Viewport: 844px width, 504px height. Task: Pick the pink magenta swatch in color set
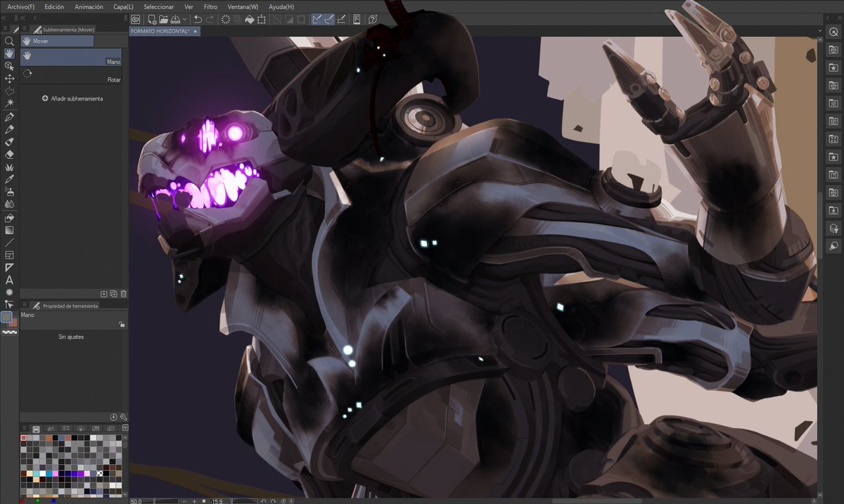56,474
